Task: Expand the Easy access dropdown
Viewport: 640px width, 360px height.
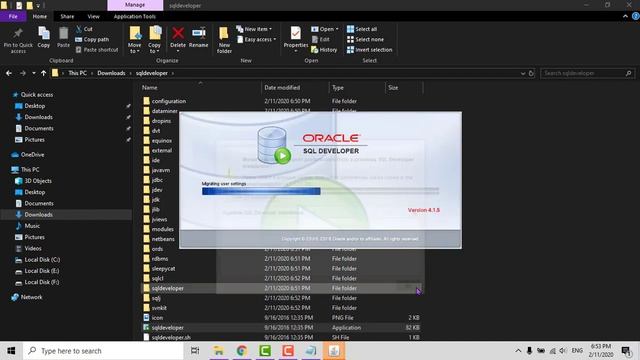Action: 257,39
